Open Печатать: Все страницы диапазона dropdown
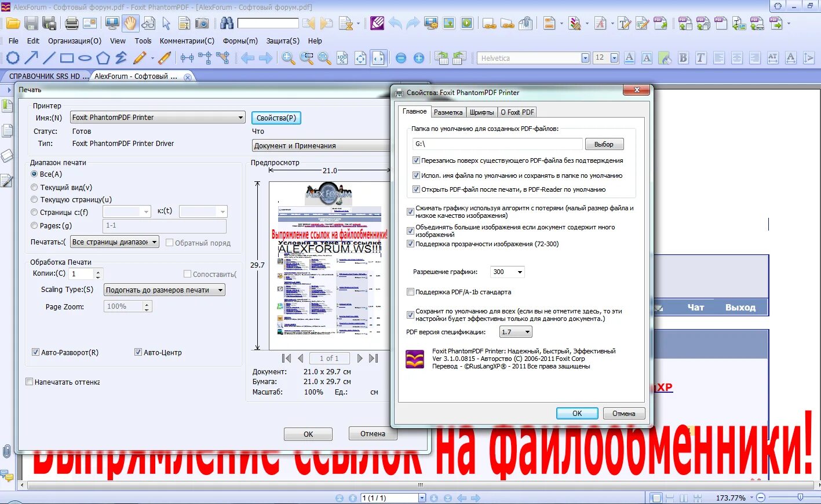Image resolution: width=821 pixels, height=504 pixels. (x=115, y=242)
